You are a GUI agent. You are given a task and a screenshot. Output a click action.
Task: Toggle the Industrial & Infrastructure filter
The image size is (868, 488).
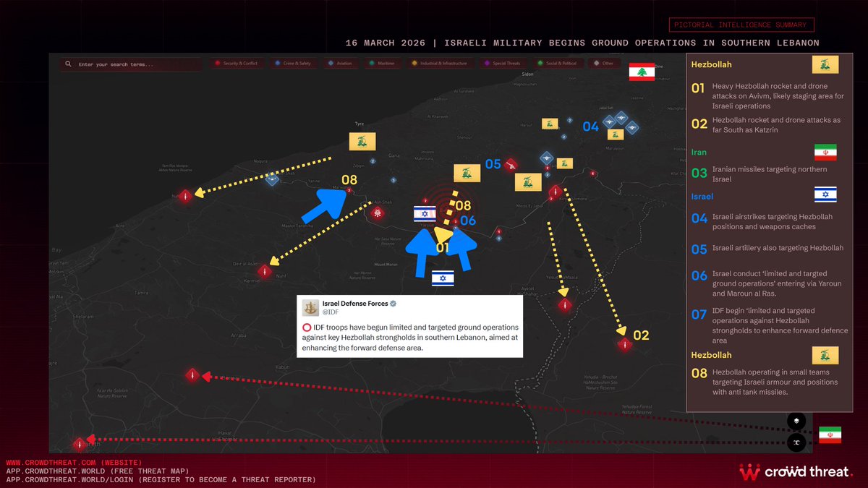439,64
